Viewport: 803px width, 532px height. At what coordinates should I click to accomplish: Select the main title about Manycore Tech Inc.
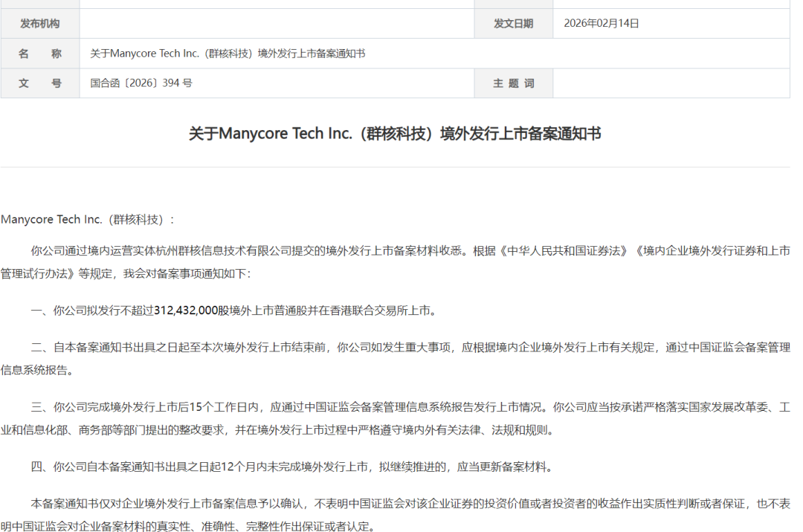tap(401, 134)
